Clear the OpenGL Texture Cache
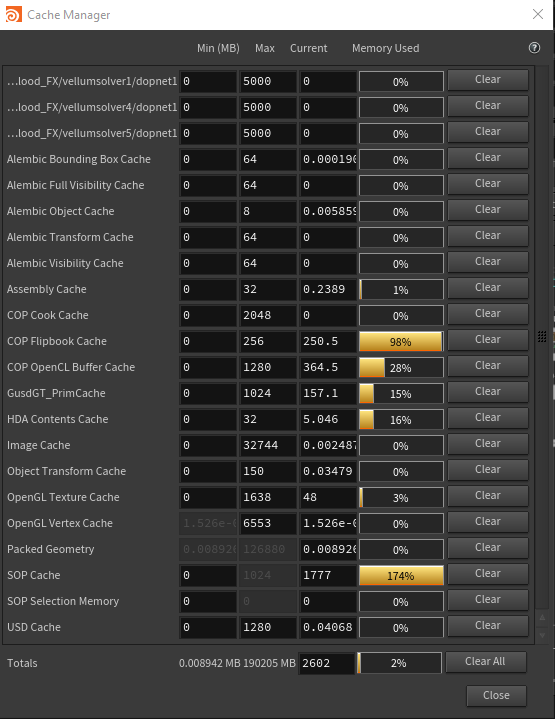Image resolution: width=555 pixels, height=719 pixels. [488, 496]
